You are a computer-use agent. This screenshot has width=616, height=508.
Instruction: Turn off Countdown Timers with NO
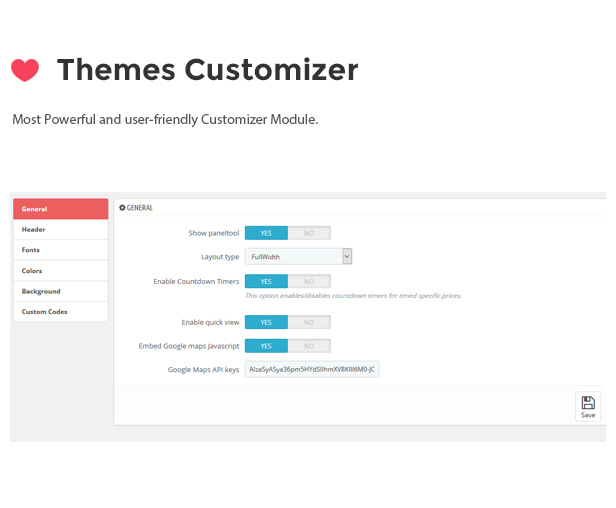[309, 282]
